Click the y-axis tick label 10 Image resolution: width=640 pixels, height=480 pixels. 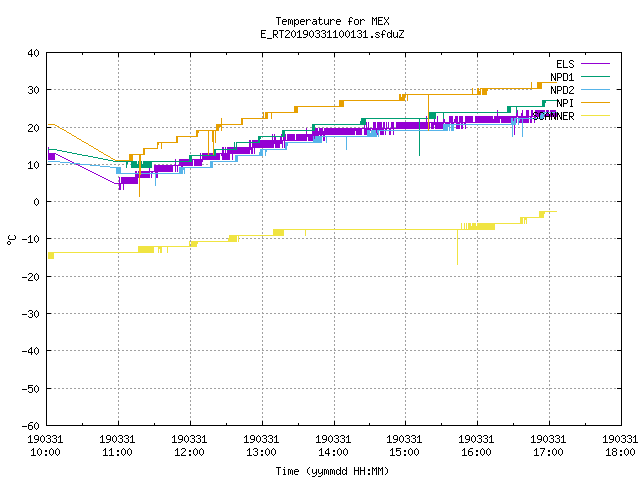coord(33,165)
